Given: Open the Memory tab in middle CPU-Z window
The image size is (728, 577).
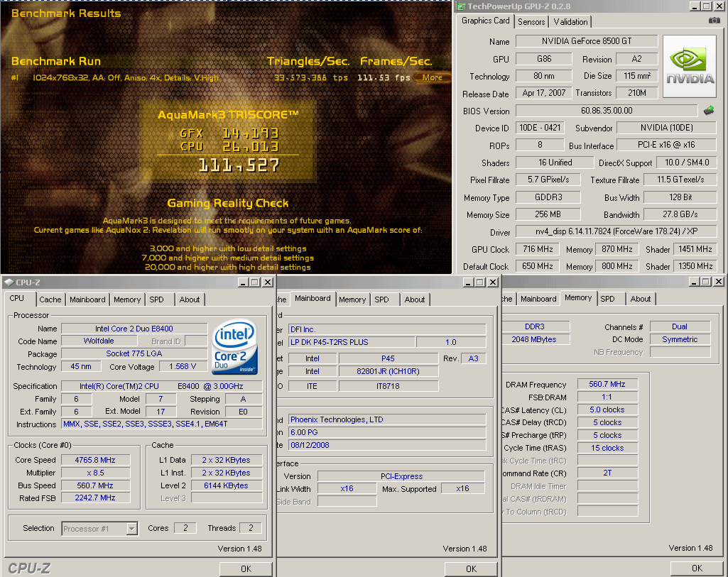Looking at the screenshot, I should pyautogui.click(x=352, y=300).
